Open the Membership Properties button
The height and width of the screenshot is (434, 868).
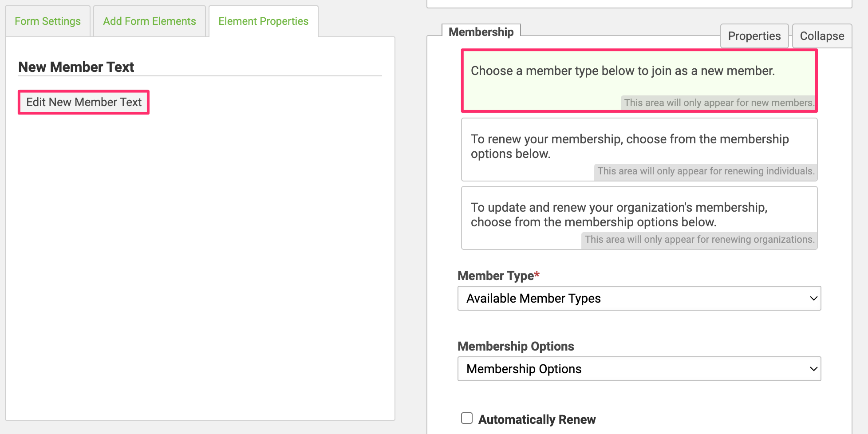point(754,36)
